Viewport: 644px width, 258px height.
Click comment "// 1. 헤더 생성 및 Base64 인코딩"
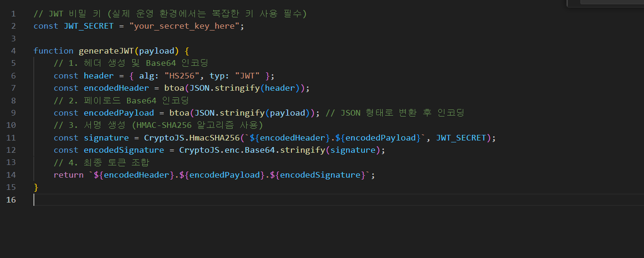tap(131, 63)
